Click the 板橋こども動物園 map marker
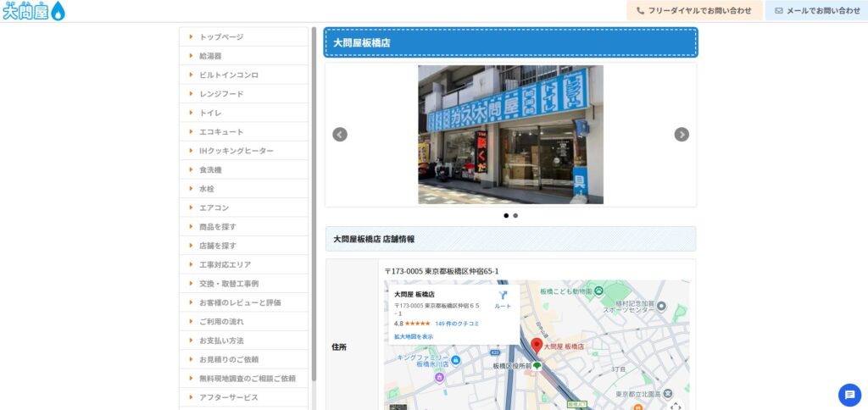This screenshot has width=868, height=410. [599, 291]
